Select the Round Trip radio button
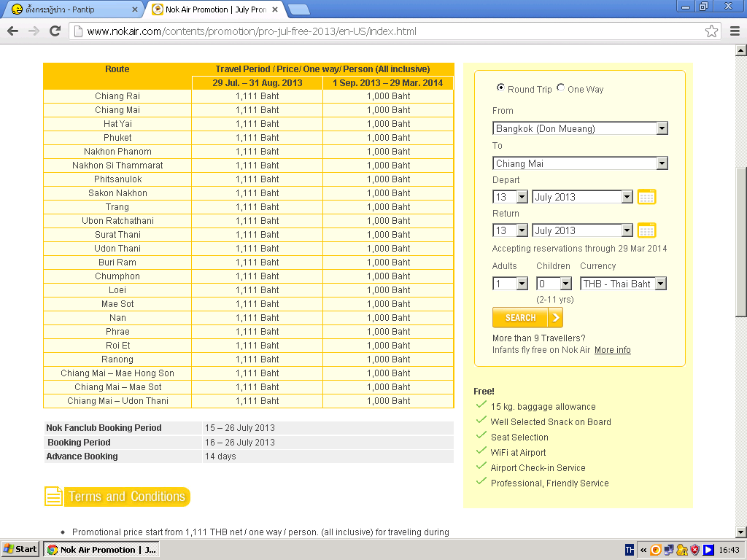747x560 pixels. click(x=500, y=87)
